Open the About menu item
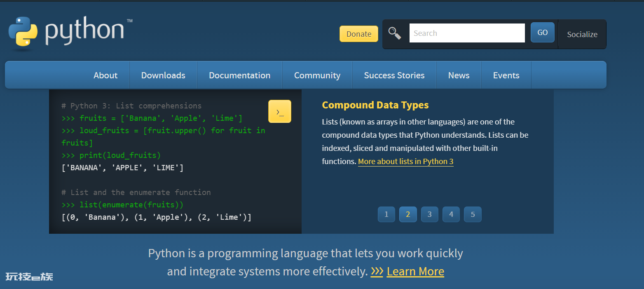644x289 pixels. (x=105, y=75)
